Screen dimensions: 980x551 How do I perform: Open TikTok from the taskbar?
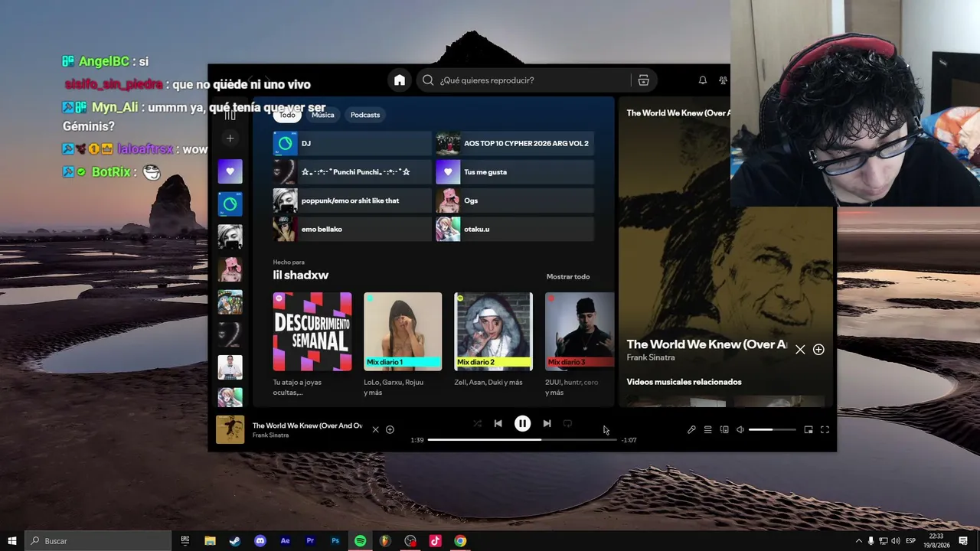click(435, 541)
